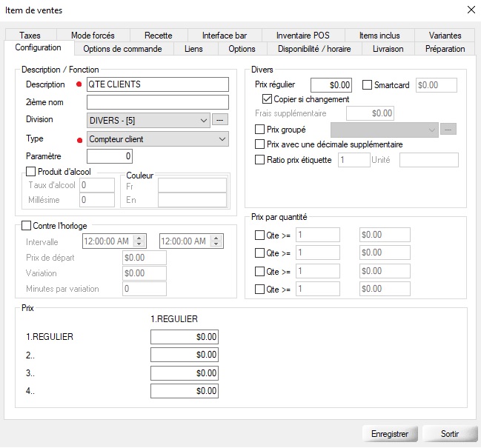Check the first Qte >= checkbox

coord(259,235)
